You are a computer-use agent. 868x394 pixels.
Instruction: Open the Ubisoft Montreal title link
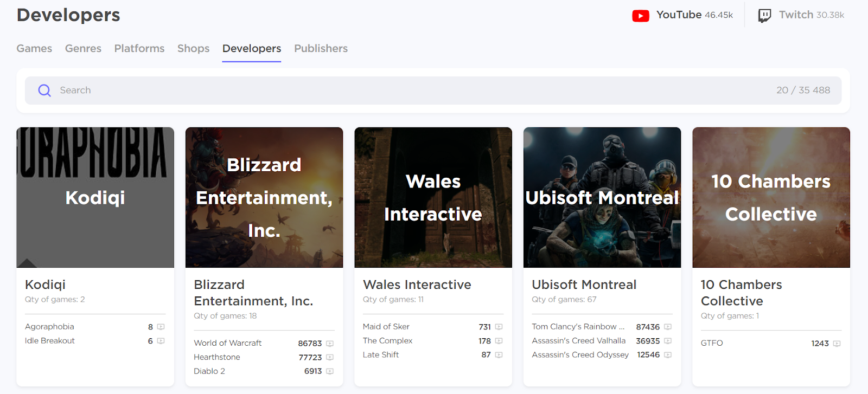584,285
